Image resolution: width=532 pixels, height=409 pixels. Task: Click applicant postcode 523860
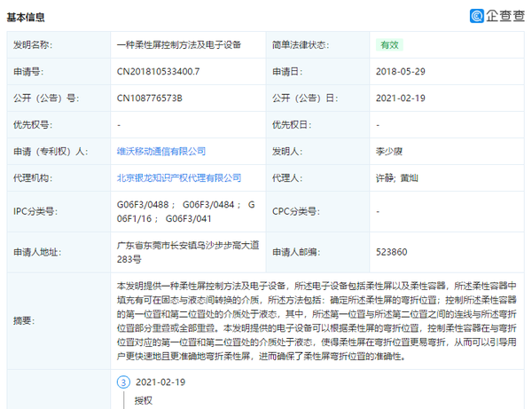(391, 252)
